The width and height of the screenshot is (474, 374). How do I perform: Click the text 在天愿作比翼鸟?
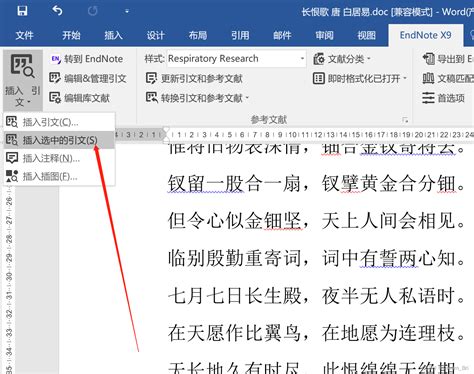pyautogui.click(x=234, y=333)
